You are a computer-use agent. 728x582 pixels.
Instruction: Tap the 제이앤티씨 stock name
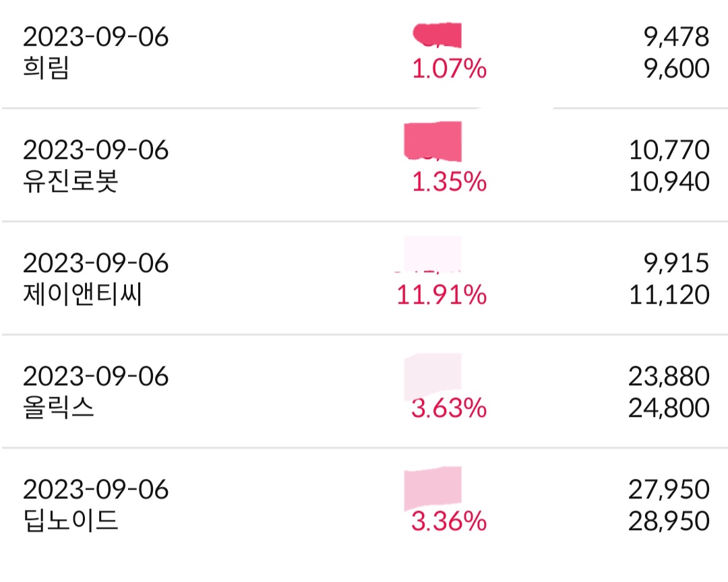[83, 295]
